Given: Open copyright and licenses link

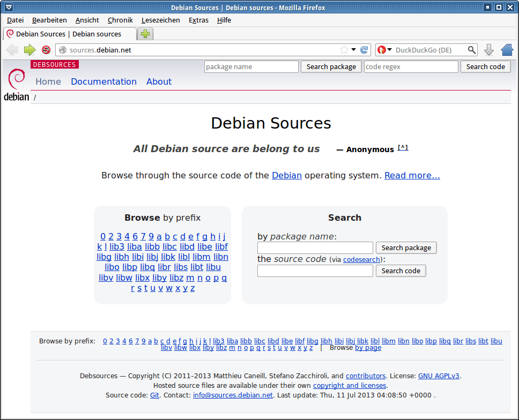Looking at the screenshot, I should point(350,386).
